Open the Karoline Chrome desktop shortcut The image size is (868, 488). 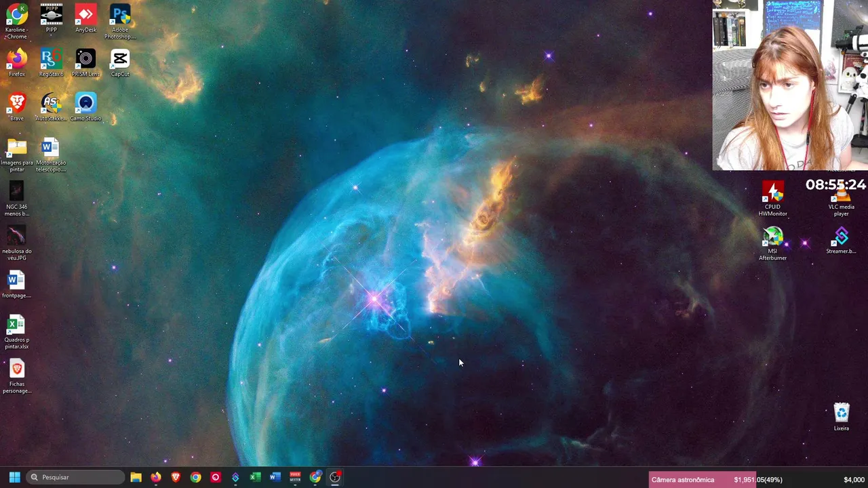tap(17, 21)
